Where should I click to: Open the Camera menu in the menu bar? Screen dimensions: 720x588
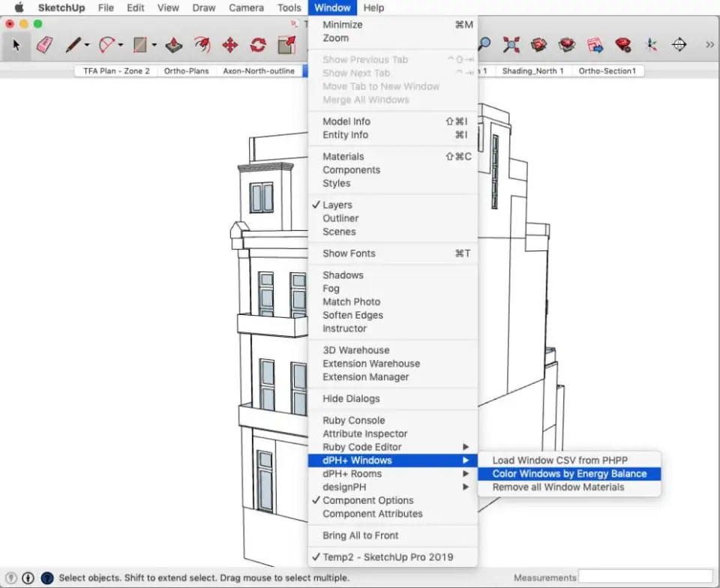246,8
